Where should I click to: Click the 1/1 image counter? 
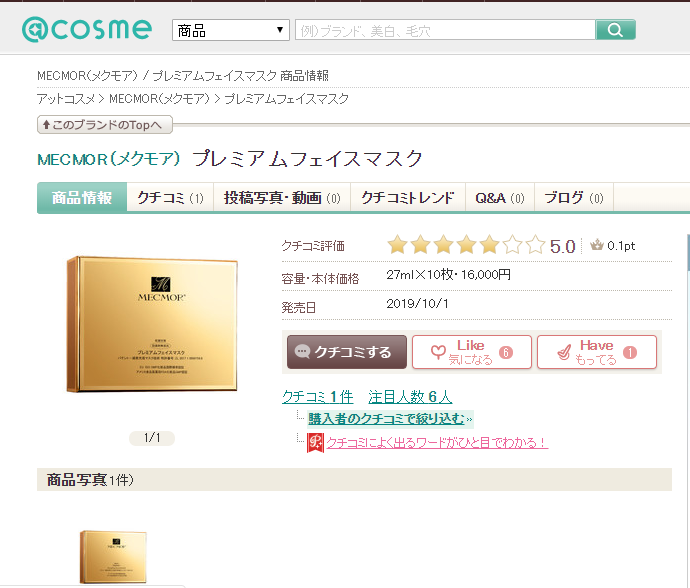click(152, 438)
